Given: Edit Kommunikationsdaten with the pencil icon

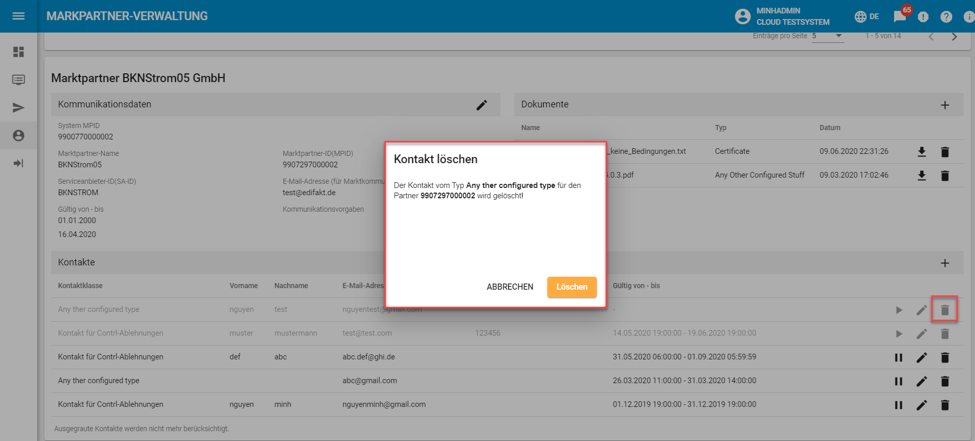Looking at the screenshot, I should click(x=482, y=105).
